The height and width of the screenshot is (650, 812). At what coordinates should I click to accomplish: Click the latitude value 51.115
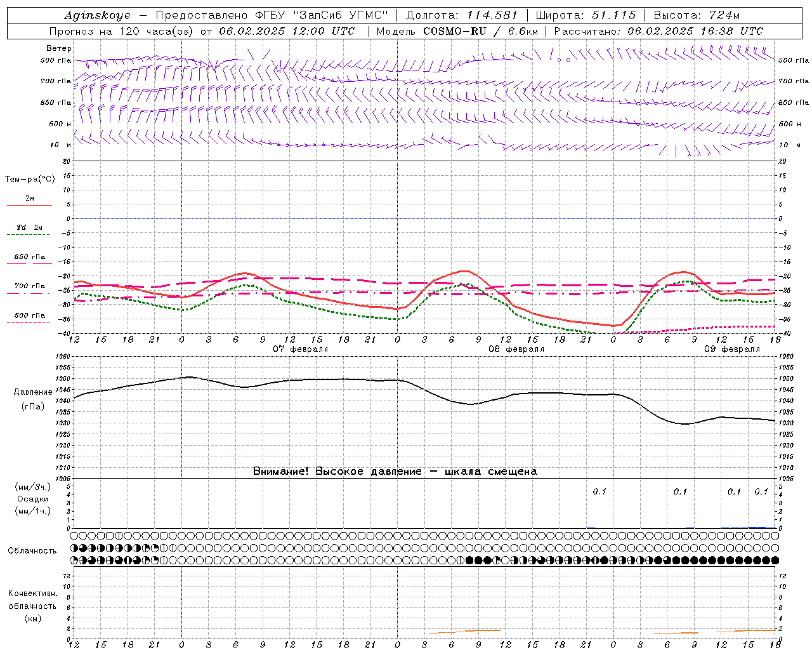coord(613,15)
